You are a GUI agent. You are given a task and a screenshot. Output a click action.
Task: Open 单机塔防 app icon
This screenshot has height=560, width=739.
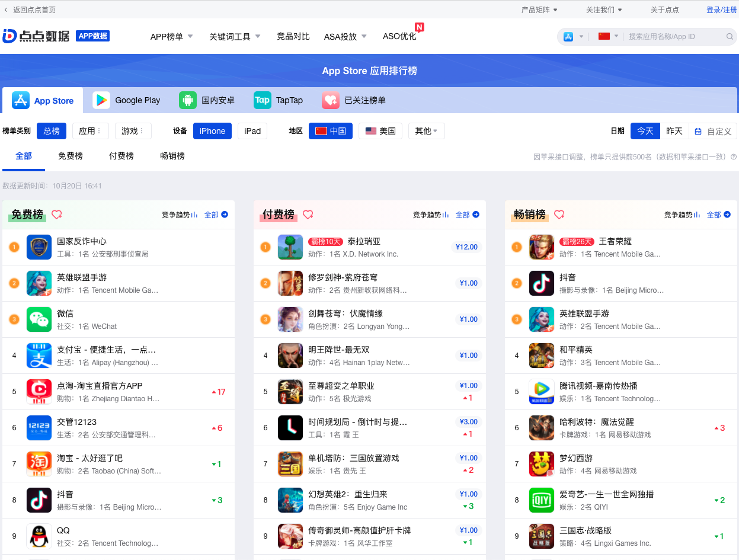click(x=290, y=464)
